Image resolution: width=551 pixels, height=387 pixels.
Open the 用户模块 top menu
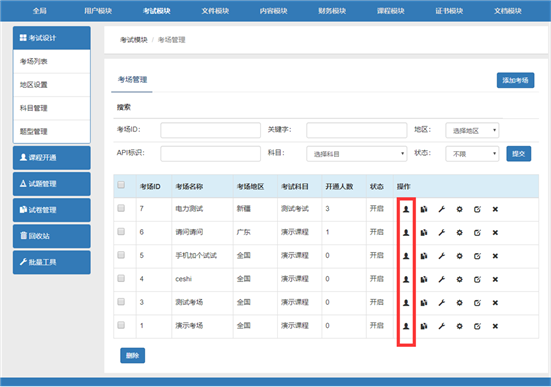coord(98,11)
